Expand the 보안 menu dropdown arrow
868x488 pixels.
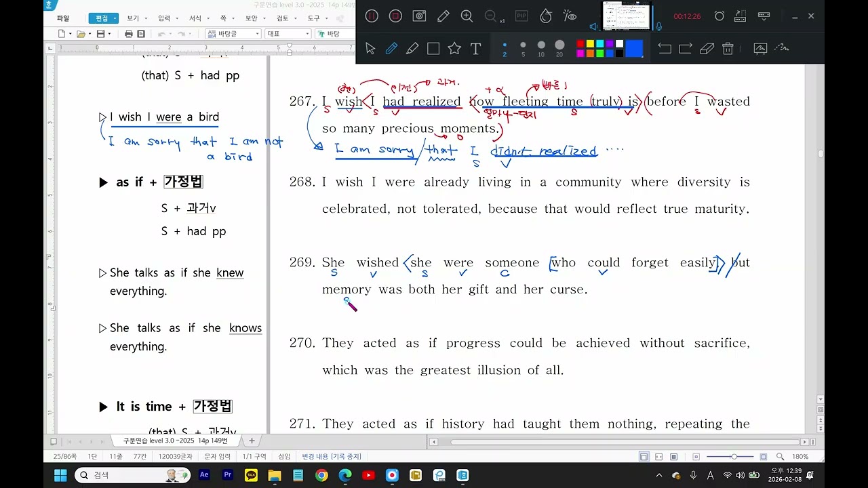tap(264, 19)
